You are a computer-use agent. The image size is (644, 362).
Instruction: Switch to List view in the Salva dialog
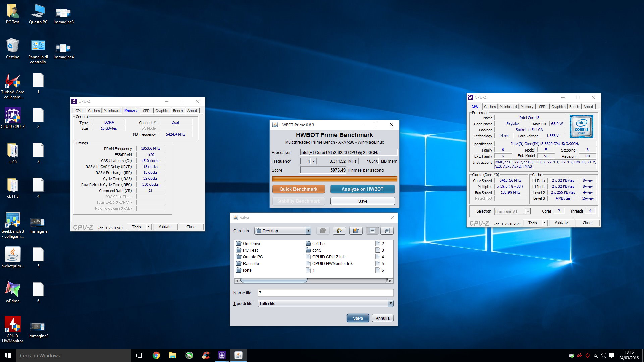point(372,231)
